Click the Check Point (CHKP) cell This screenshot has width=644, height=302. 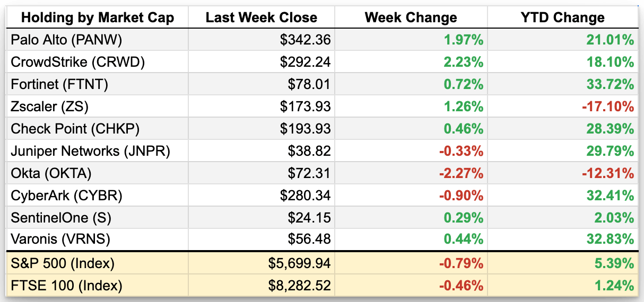point(75,129)
